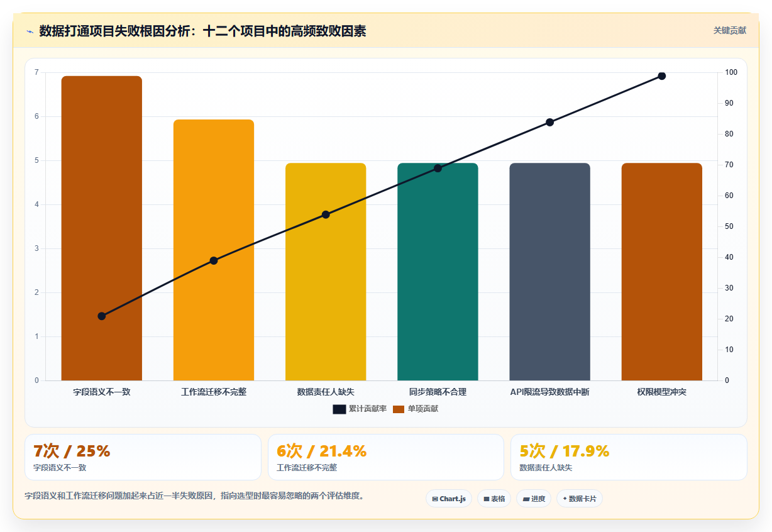The image size is (772, 532).
Task: Click the 表格 tag chip
Action: (x=494, y=499)
